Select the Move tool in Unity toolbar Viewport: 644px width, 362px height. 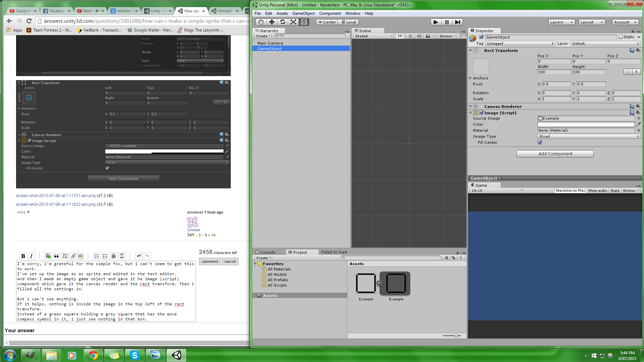(x=272, y=22)
